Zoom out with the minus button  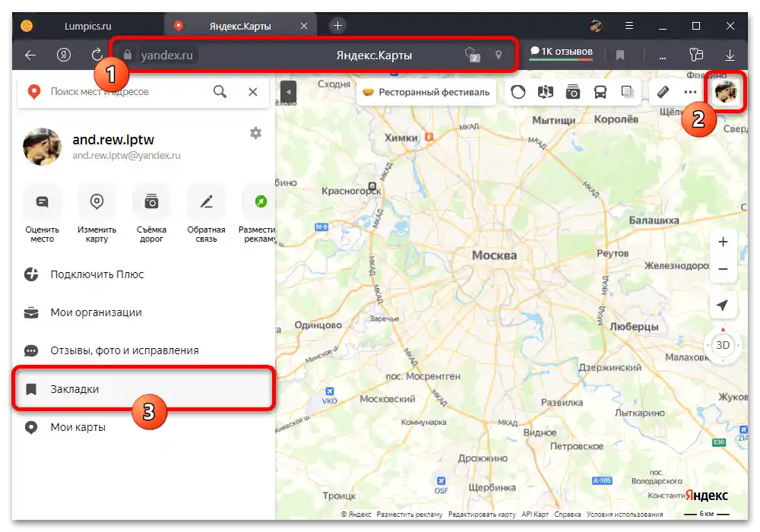[x=723, y=268]
